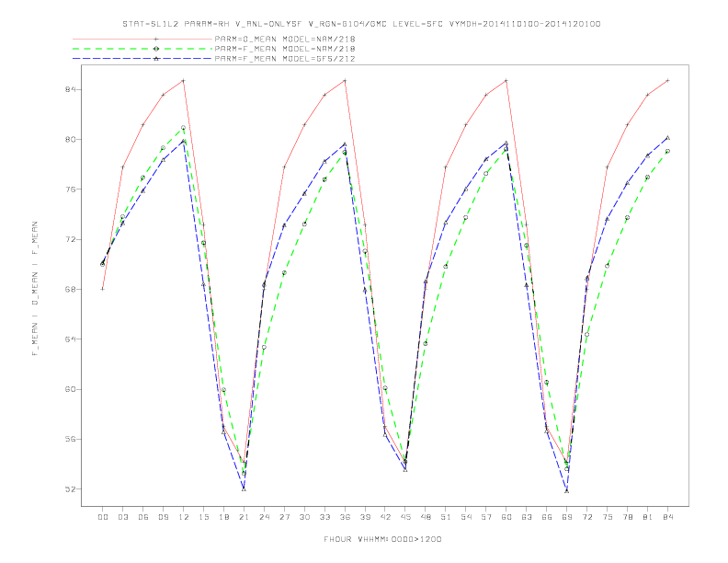Click x-axis forecast hour 51
Viewport: 728px width, 563px height.
point(446,517)
